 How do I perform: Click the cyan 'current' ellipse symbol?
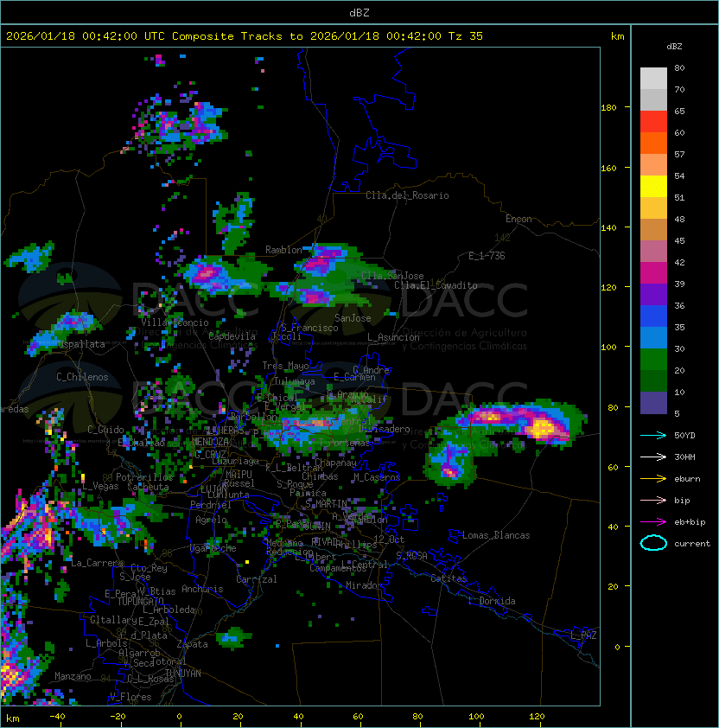[653, 543]
